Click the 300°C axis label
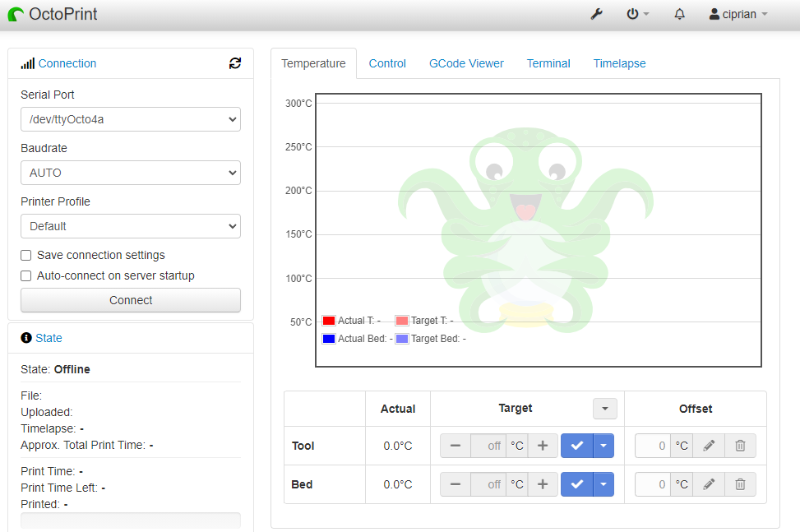The image size is (800, 532). click(x=298, y=103)
